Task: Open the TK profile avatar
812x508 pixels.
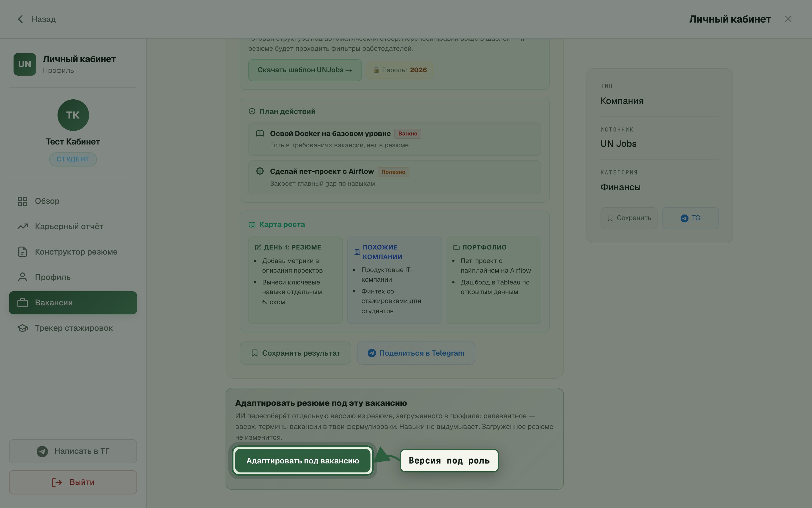Action: pos(73,115)
